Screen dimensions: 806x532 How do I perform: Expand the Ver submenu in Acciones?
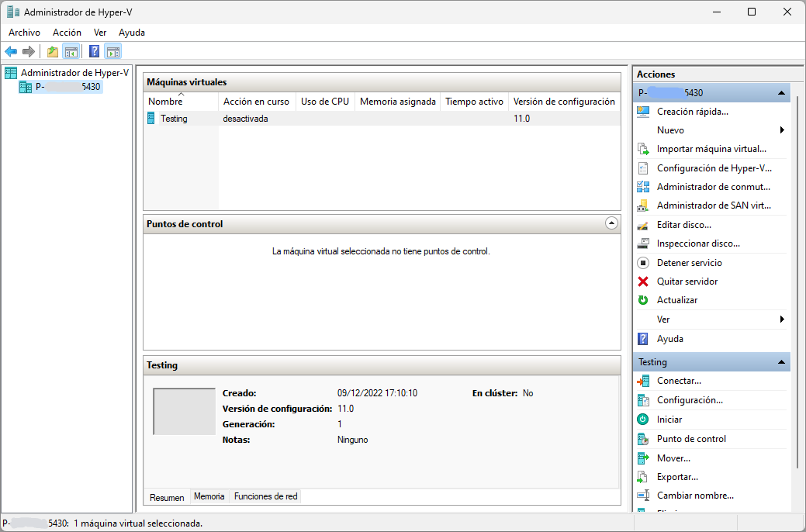click(782, 320)
